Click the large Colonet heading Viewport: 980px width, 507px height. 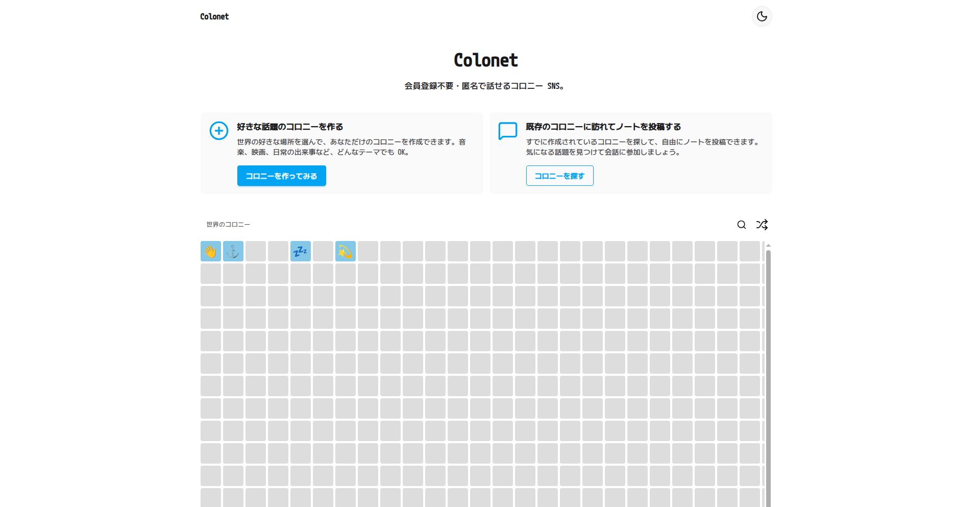point(485,60)
